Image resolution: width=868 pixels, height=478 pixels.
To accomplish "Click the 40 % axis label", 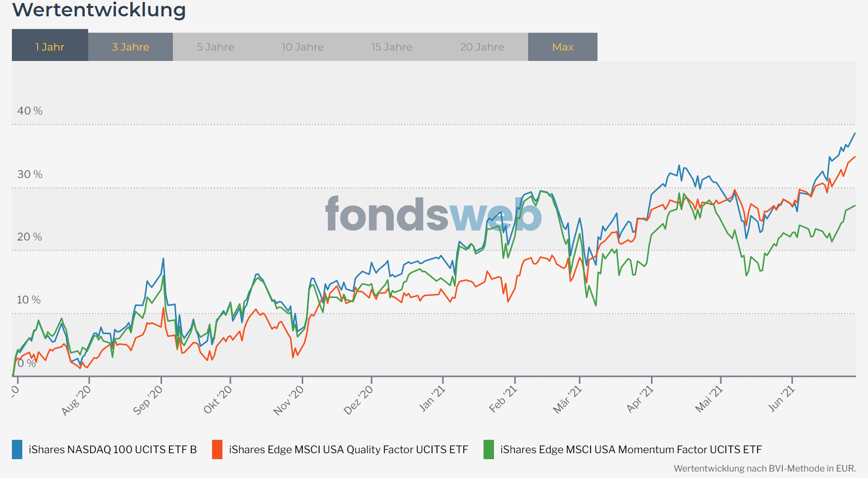I will pos(30,111).
